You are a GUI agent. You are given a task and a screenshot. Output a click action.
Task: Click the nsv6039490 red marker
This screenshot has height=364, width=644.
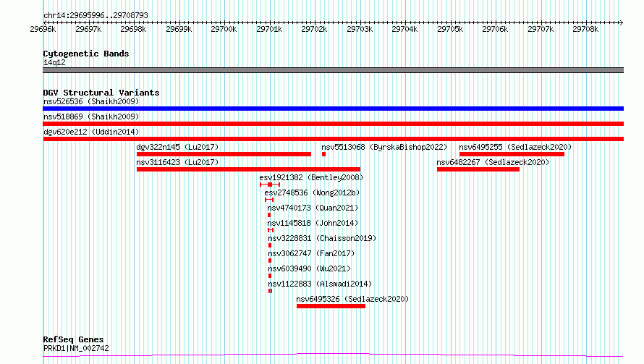[270, 276]
